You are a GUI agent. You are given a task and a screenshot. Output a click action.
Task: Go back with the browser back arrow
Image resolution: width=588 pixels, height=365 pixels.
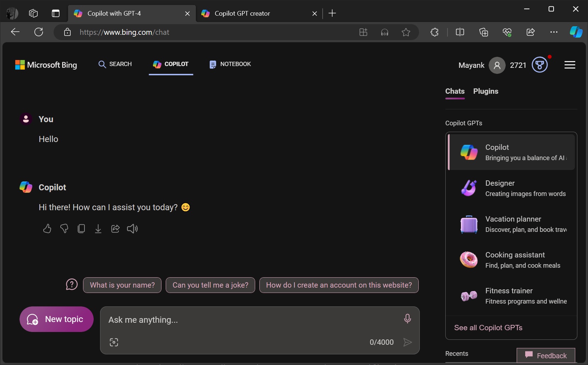15,32
